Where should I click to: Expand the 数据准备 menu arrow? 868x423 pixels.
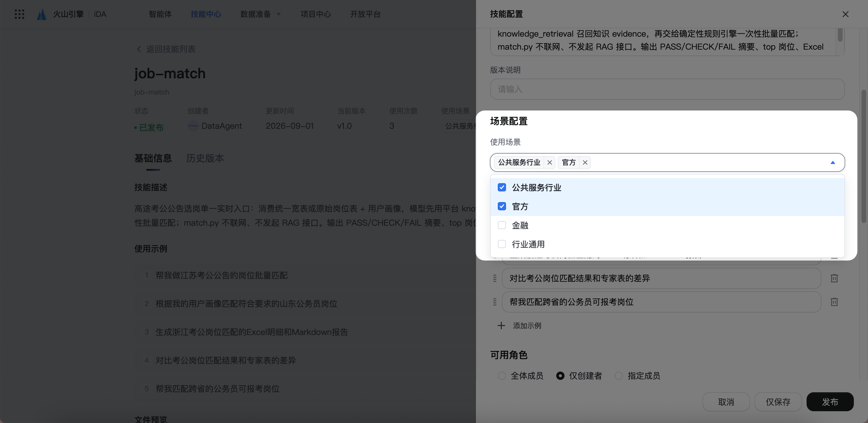point(279,14)
